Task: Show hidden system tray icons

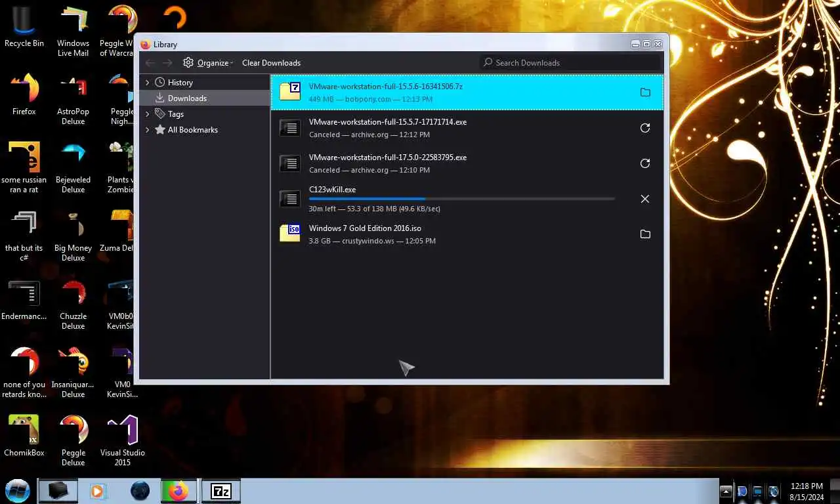Action: 726,491
